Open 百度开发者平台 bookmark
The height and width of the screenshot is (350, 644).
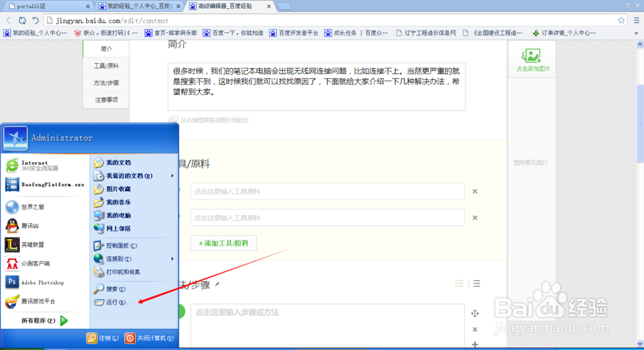click(294, 33)
